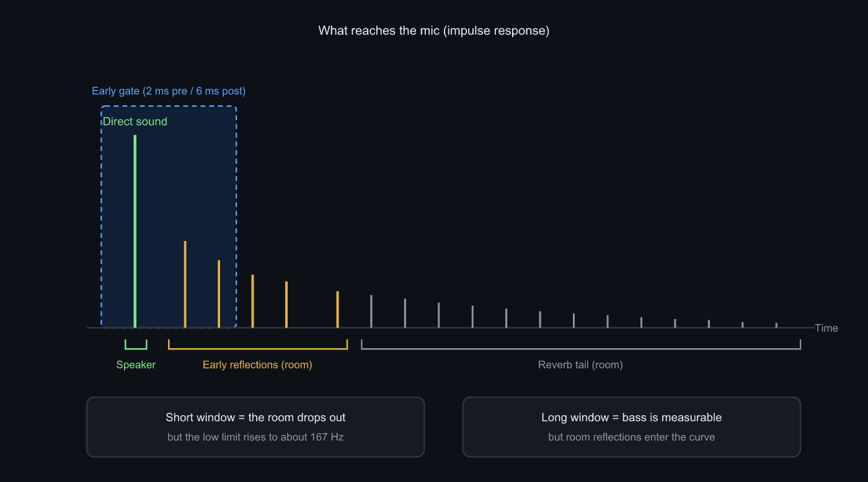Click the 167 Hz low limit subtitle
The width and height of the screenshot is (868, 482).
(255, 437)
